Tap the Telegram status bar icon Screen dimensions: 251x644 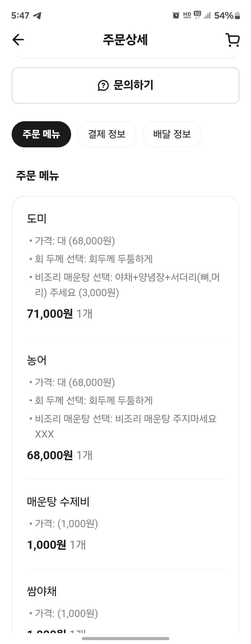point(37,15)
